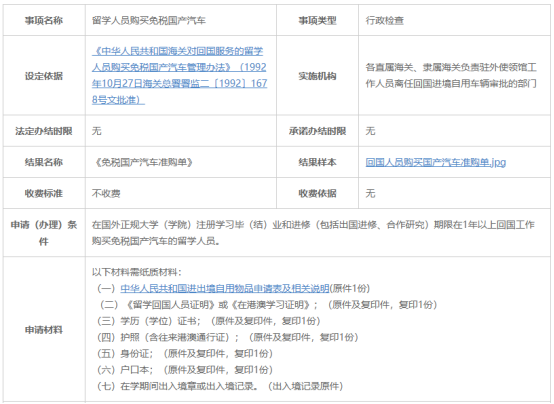This screenshot has height=404, width=554.
Task: Click the 各直属海关、隶属海关 implementing agency text
Action: [x=451, y=75]
